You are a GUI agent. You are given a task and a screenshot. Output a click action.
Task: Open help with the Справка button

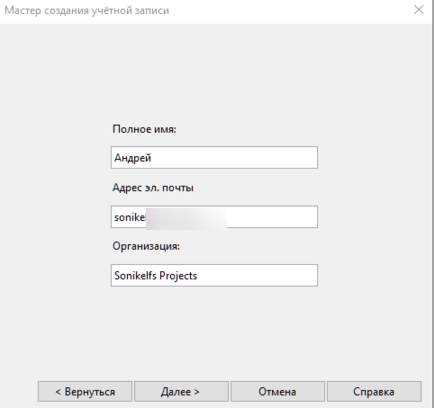(x=374, y=391)
